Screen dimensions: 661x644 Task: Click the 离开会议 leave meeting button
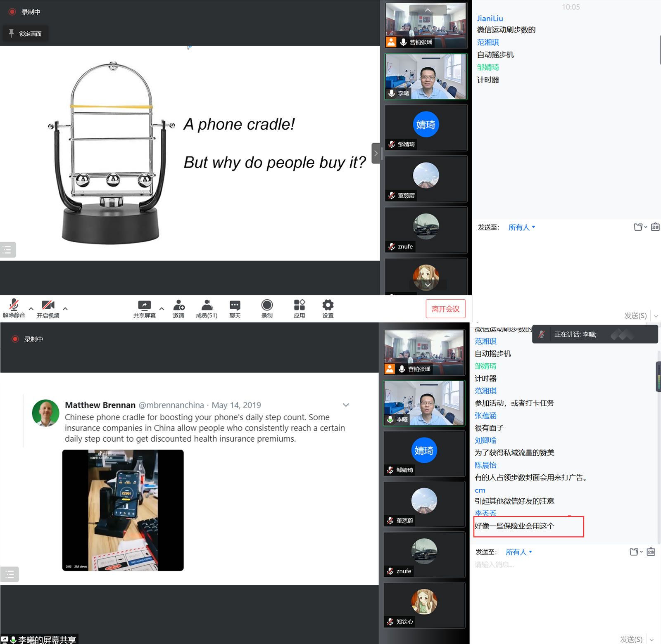click(x=445, y=309)
